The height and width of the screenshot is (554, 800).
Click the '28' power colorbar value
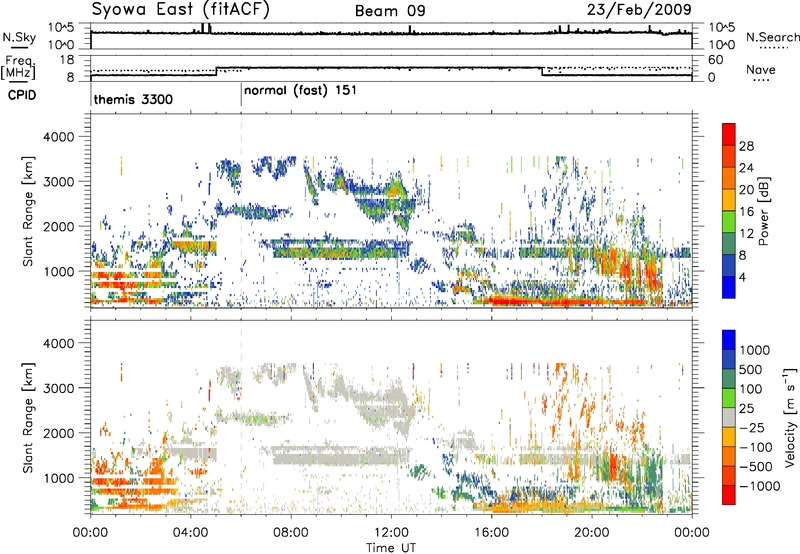[746, 146]
